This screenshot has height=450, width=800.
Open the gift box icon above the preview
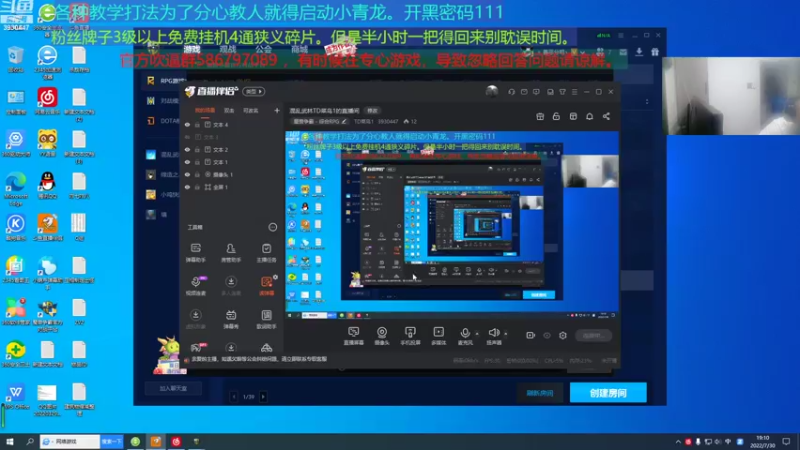point(540,116)
